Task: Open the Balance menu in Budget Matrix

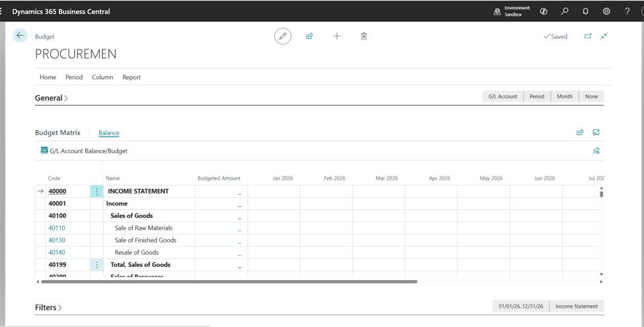Action: [109, 133]
